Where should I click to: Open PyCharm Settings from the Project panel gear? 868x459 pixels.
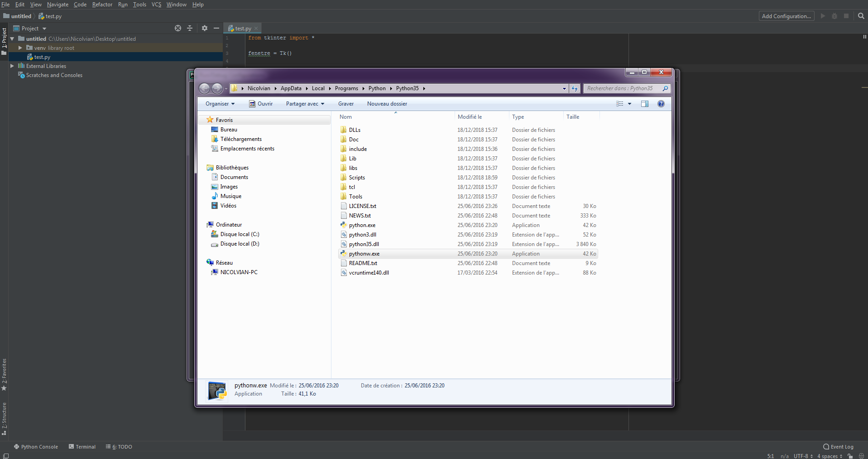pos(205,28)
